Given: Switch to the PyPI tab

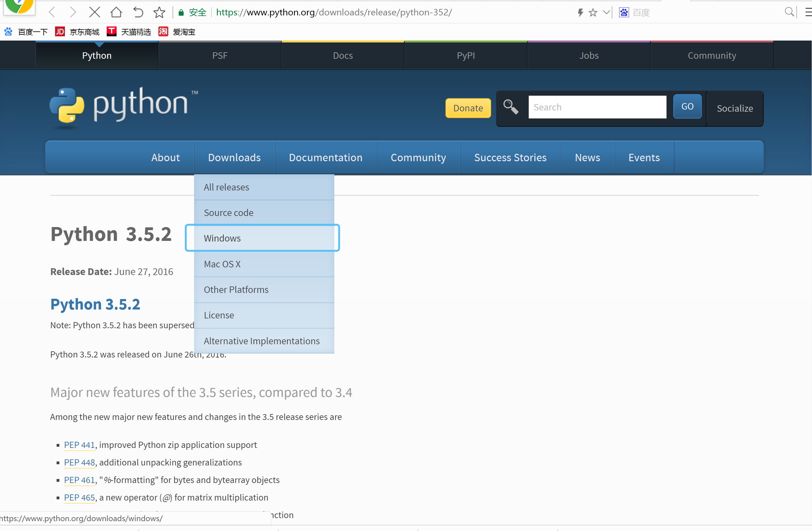Looking at the screenshot, I should (x=465, y=55).
